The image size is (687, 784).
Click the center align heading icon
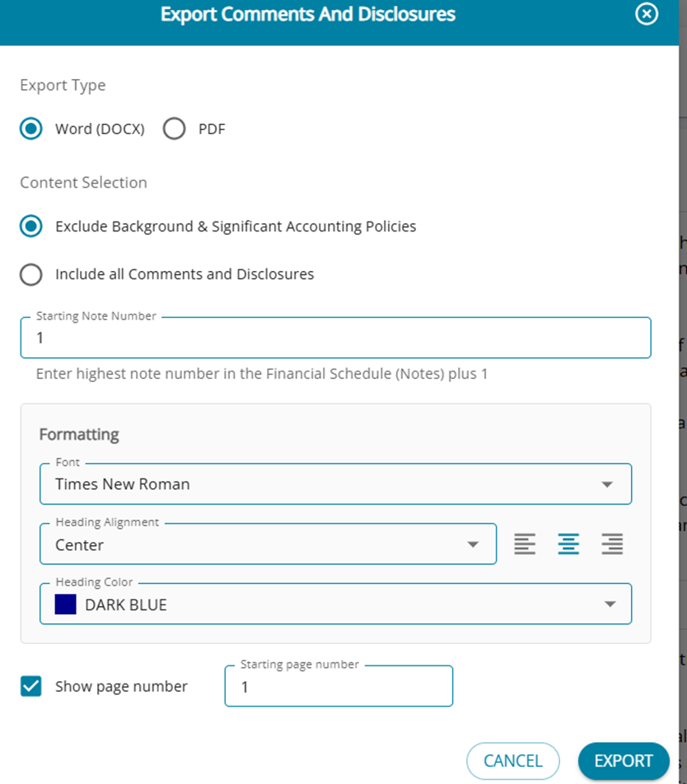coord(568,544)
